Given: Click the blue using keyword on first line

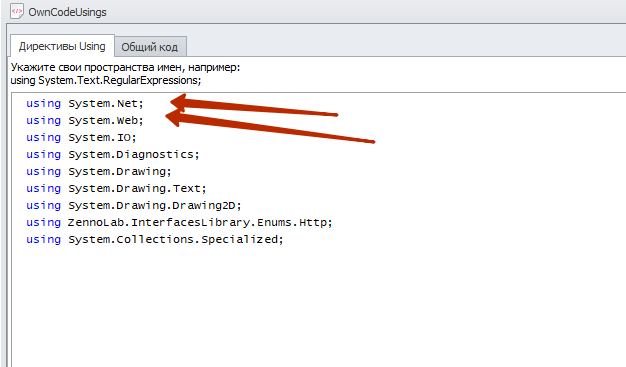Looking at the screenshot, I should click(44, 103).
